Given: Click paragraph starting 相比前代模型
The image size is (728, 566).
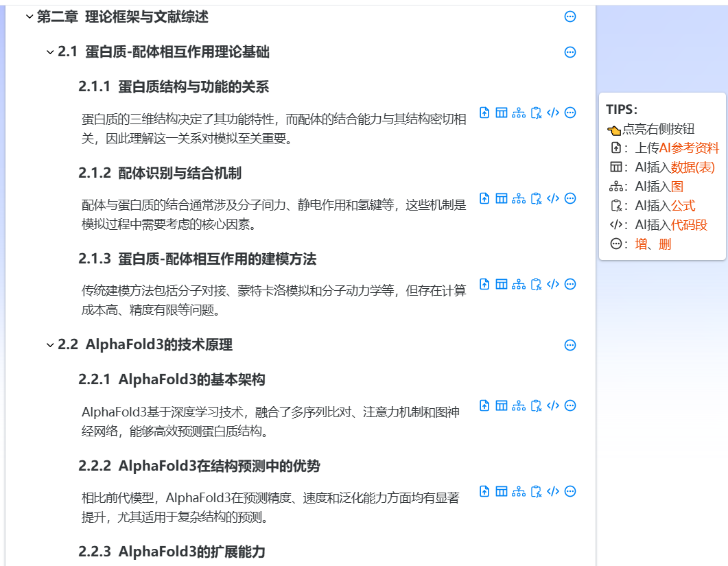Looking at the screenshot, I should (270, 508).
